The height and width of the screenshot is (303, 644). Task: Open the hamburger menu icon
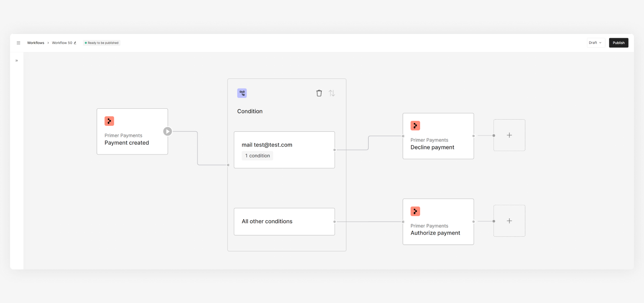(18, 43)
